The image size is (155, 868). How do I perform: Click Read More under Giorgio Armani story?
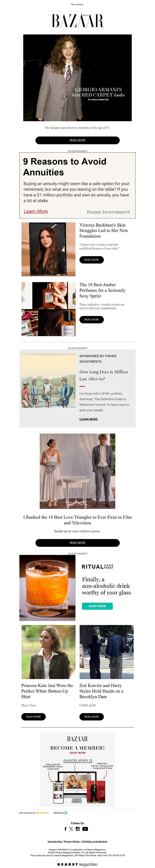(77, 140)
